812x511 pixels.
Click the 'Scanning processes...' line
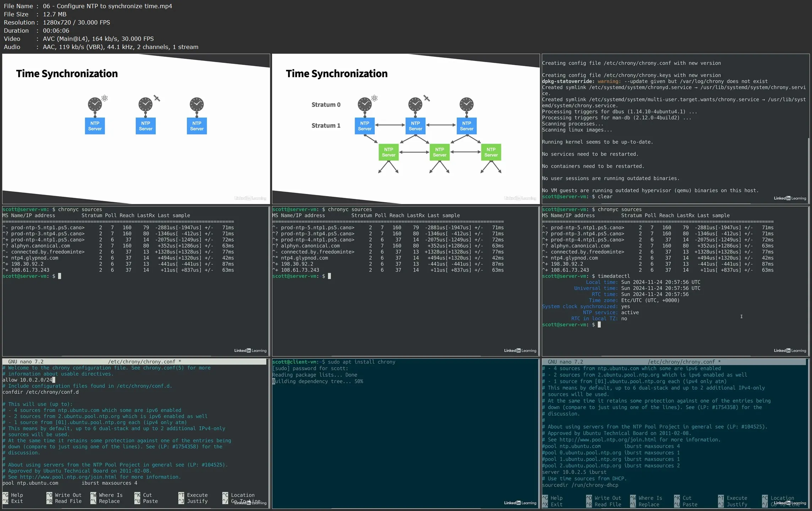tap(572, 124)
